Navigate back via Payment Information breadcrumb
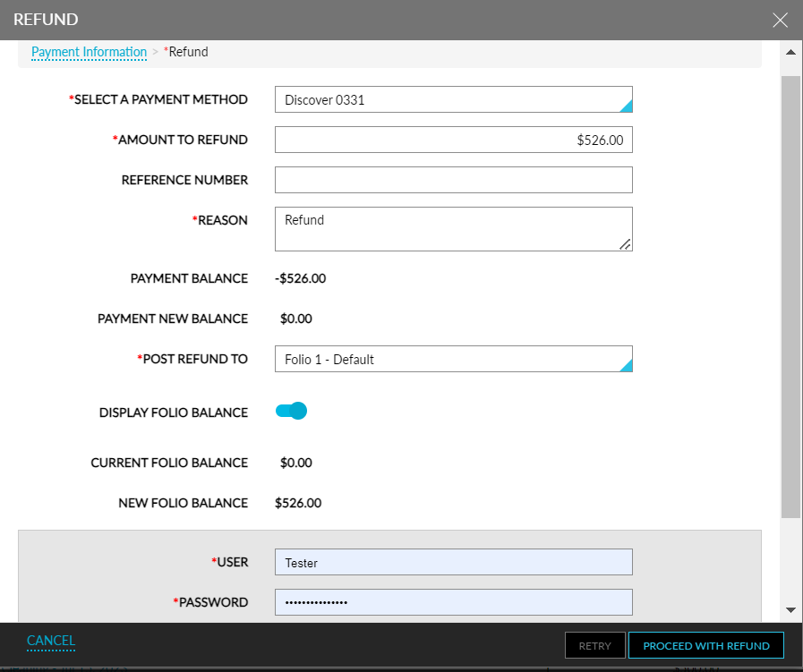This screenshot has width=803, height=672. point(89,52)
